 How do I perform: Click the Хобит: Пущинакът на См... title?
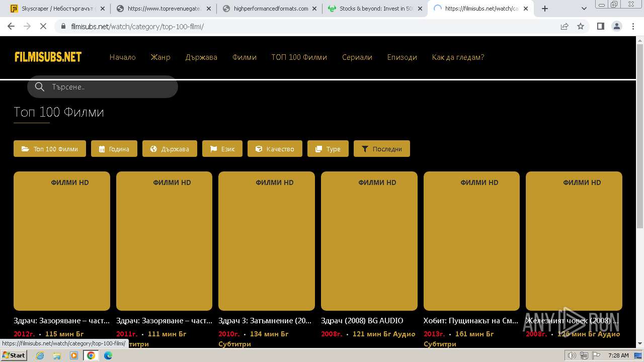point(471,320)
